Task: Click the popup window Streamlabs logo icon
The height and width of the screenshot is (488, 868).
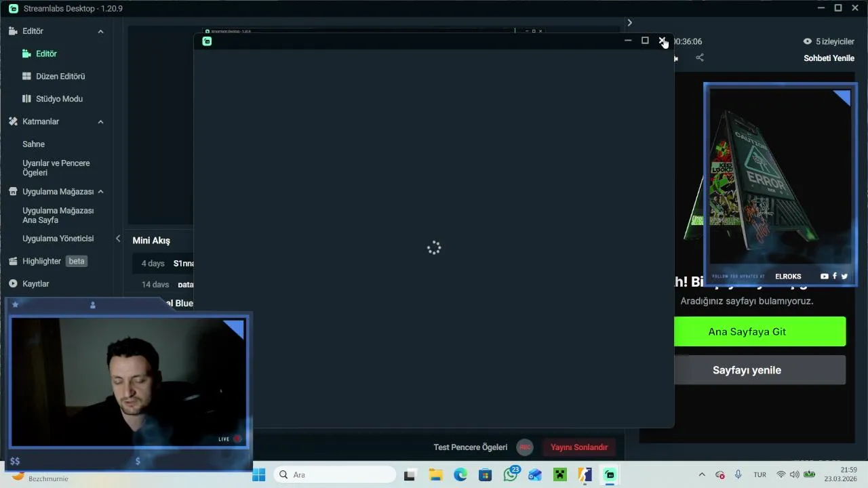Action: [x=207, y=41]
